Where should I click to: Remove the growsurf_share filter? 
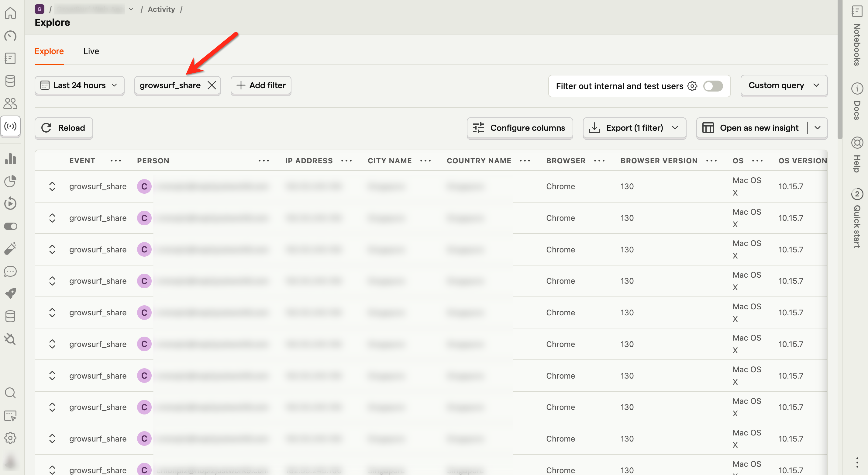pyautogui.click(x=212, y=85)
